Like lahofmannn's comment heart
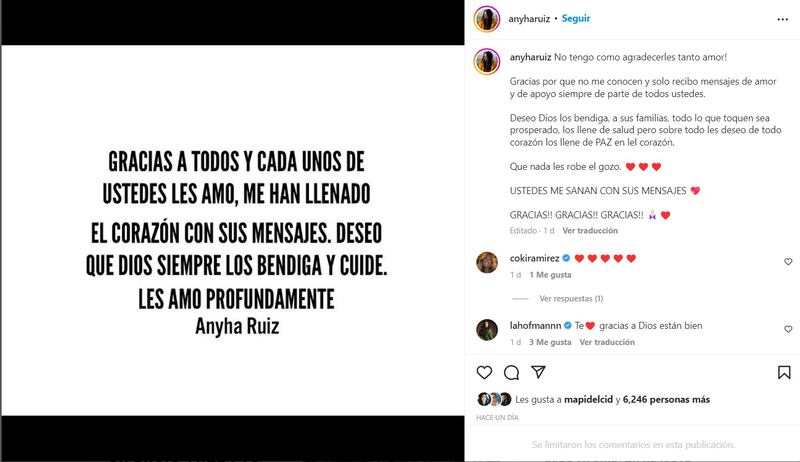Viewport: 800px width, 462px height. [x=788, y=329]
